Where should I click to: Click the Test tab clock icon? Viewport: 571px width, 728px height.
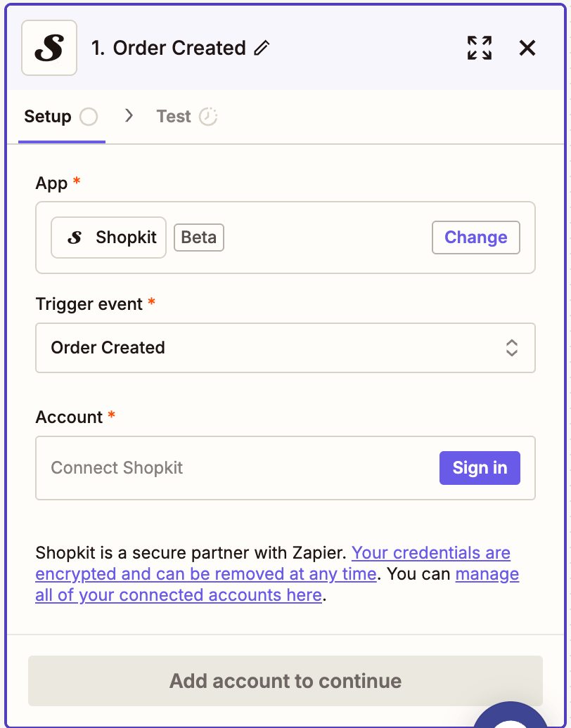[x=208, y=117]
